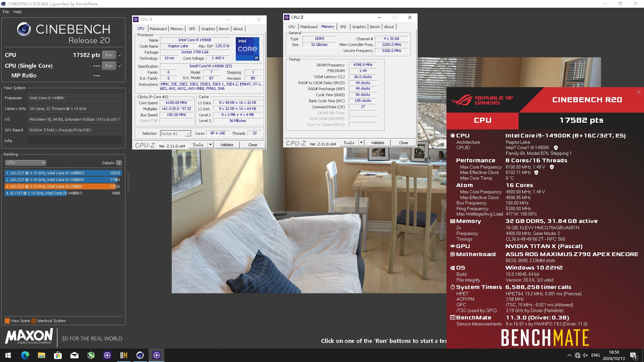Screen dimensions: 644x362
Task: Click the Processor field in Your System
Action: (75, 98)
